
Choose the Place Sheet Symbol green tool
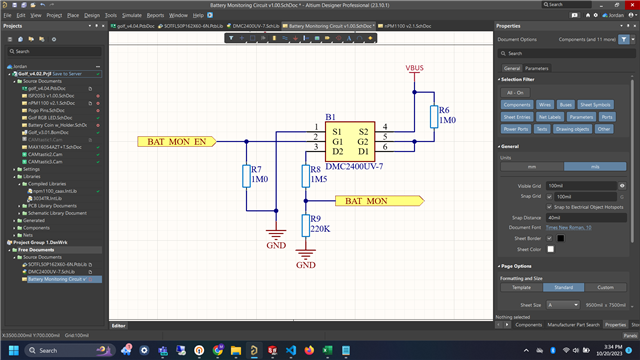click(x=317, y=38)
